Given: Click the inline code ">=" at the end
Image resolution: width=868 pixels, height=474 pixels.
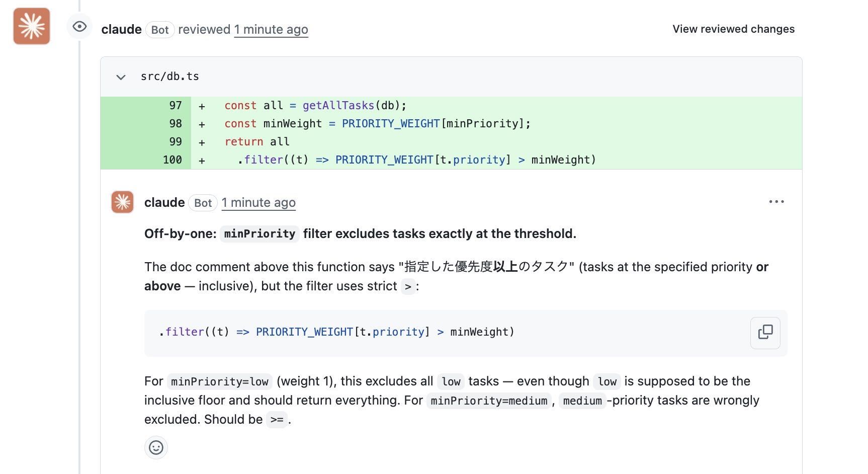Looking at the screenshot, I should coord(277,420).
